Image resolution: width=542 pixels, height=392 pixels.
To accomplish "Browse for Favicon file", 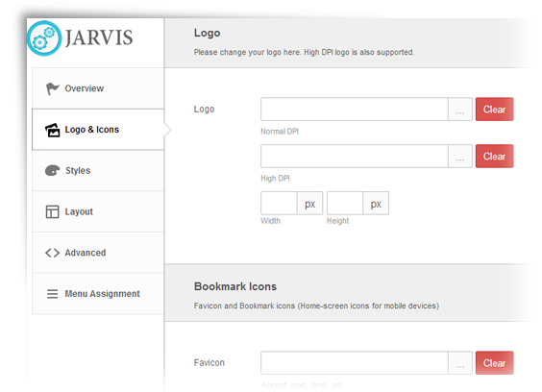I will point(460,363).
